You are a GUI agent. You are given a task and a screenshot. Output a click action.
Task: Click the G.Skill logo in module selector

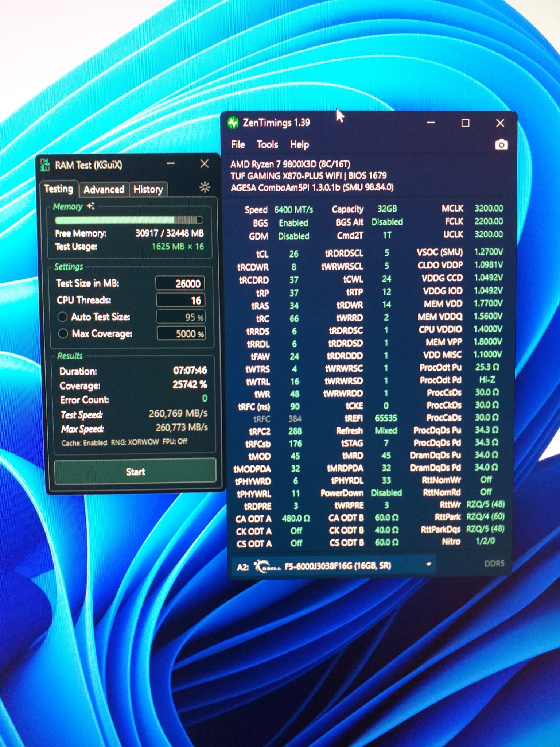267,566
